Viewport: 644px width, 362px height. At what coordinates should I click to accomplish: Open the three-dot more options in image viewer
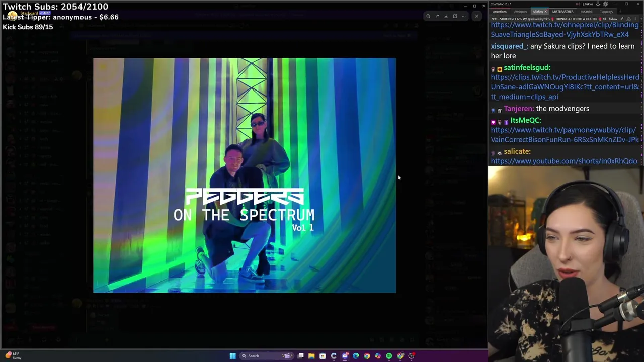pyautogui.click(x=464, y=16)
